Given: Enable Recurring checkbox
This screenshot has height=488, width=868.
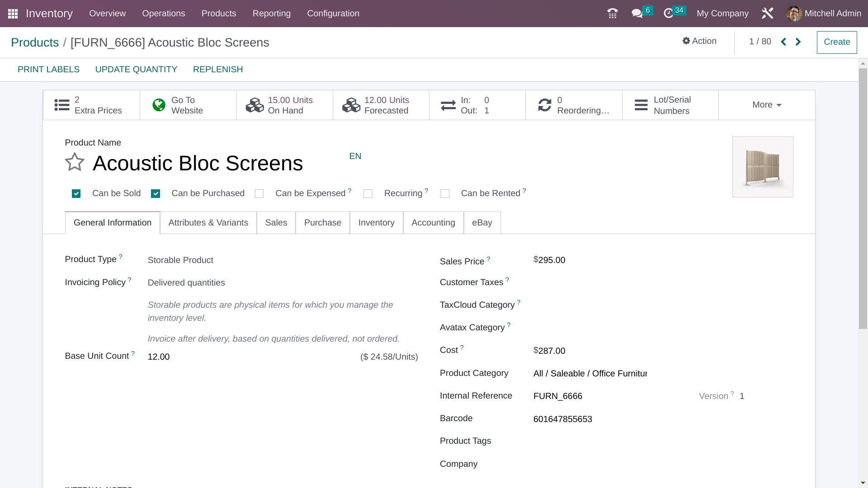Looking at the screenshot, I should click(x=368, y=194).
